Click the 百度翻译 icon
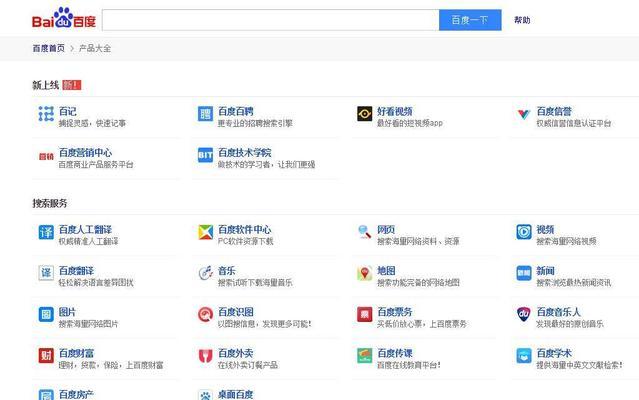The image size is (639, 400). (46, 273)
